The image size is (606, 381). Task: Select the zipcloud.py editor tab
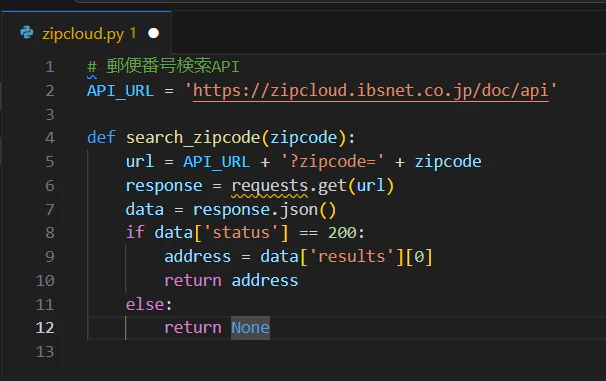point(87,33)
